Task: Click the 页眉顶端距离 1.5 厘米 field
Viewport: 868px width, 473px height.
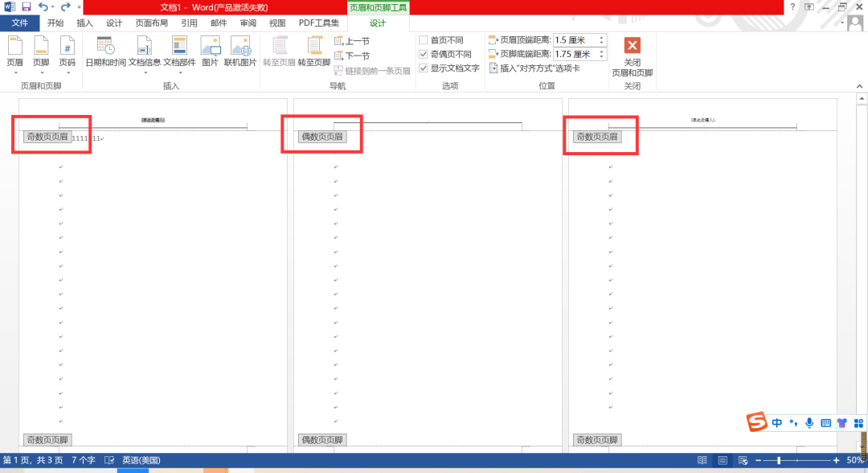Action: [575, 40]
